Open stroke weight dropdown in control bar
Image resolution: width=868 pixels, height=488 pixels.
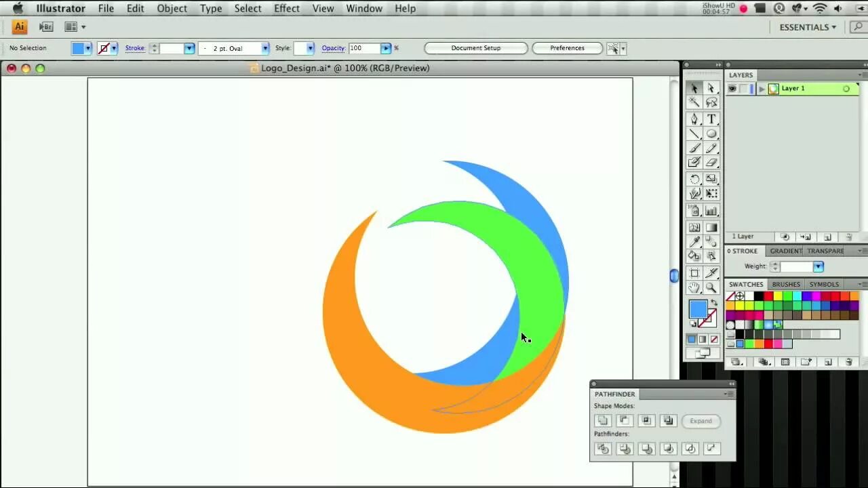(189, 48)
